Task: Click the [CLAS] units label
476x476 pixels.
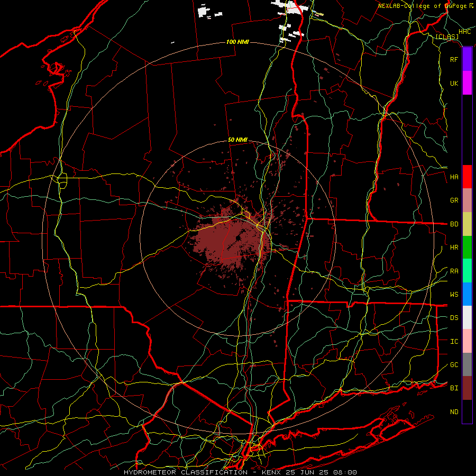Action: (x=447, y=37)
